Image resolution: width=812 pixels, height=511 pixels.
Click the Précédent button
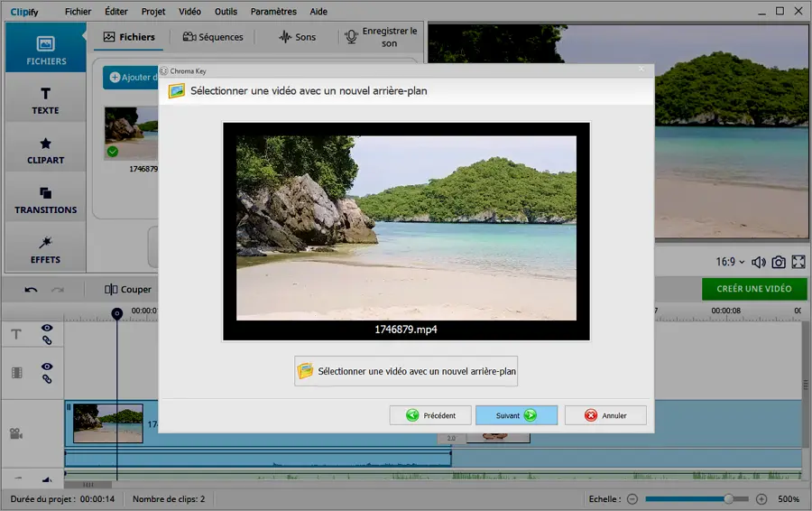(x=430, y=415)
